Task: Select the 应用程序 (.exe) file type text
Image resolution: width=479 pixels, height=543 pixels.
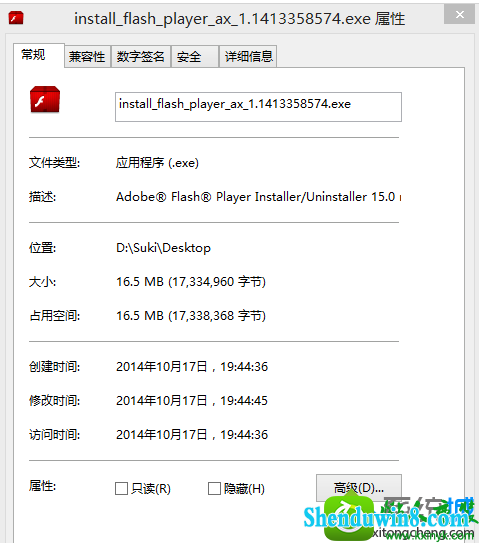Action: (x=157, y=162)
